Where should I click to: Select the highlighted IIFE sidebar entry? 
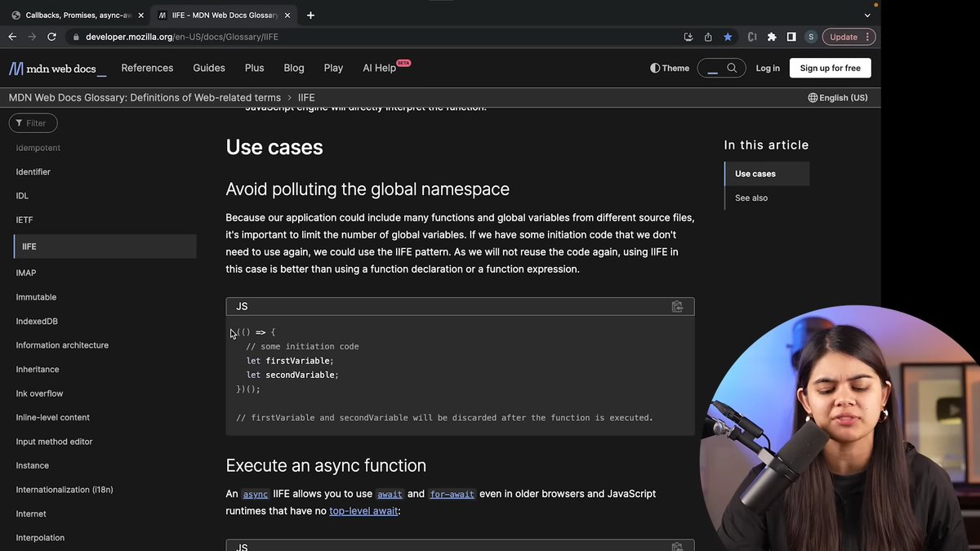coord(105,247)
